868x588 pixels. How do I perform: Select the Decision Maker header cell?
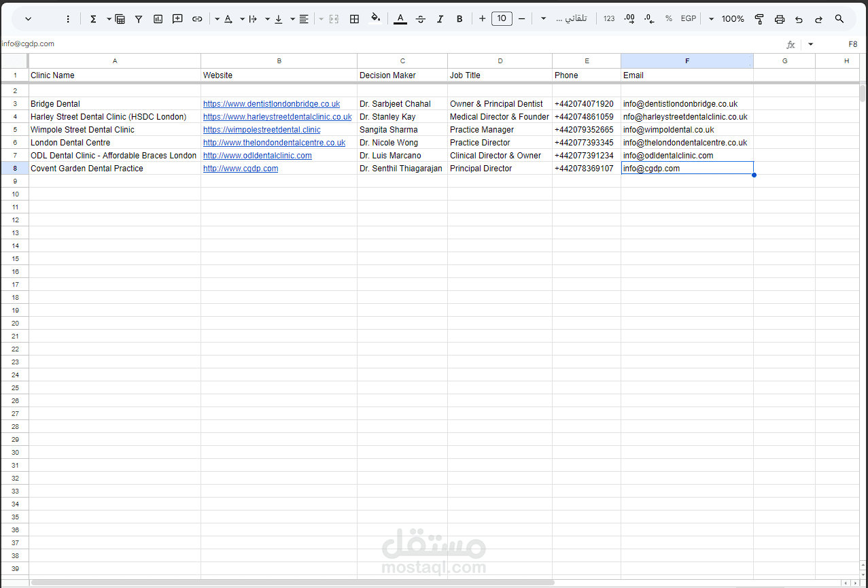point(402,75)
